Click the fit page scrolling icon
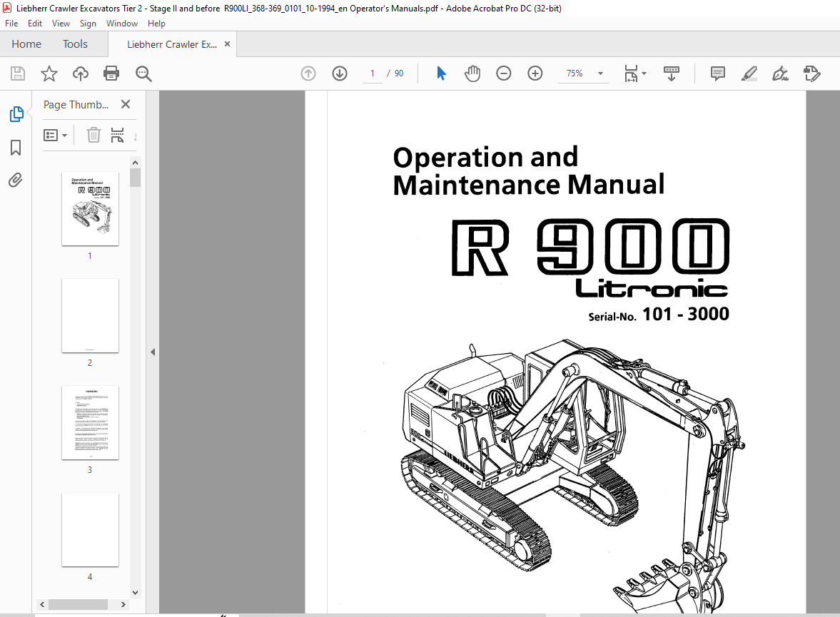840x617 pixels. click(631, 73)
